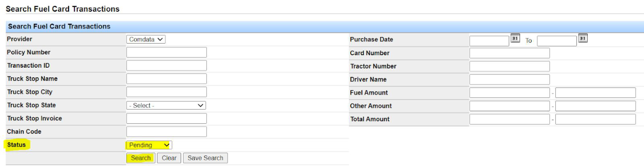Focus the Truck Stop Name field
Image resolution: width=644 pixels, height=166 pixels.
pos(166,79)
